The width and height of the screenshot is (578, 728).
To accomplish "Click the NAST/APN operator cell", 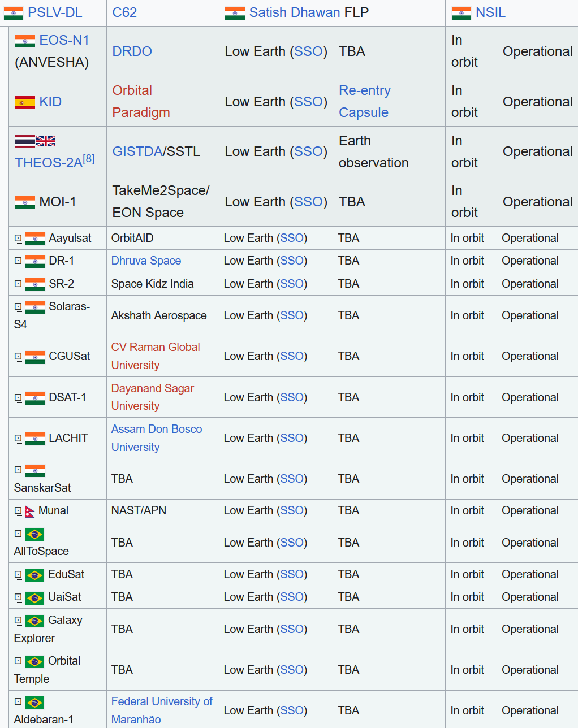I will [x=162, y=510].
